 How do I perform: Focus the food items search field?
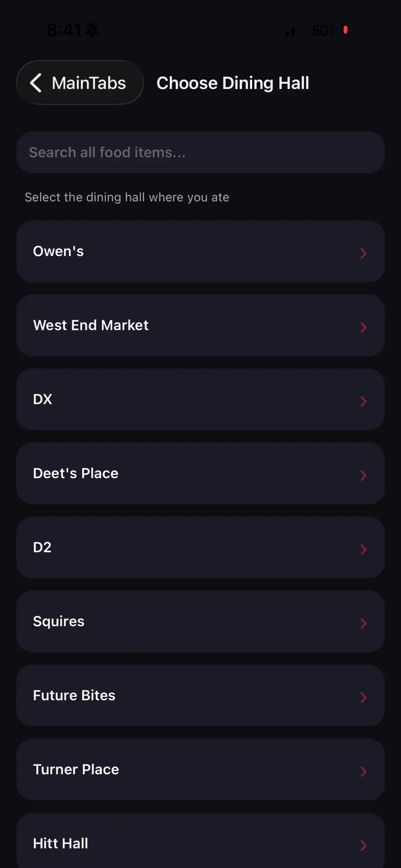pyautogui.click(x=200, y=152)
